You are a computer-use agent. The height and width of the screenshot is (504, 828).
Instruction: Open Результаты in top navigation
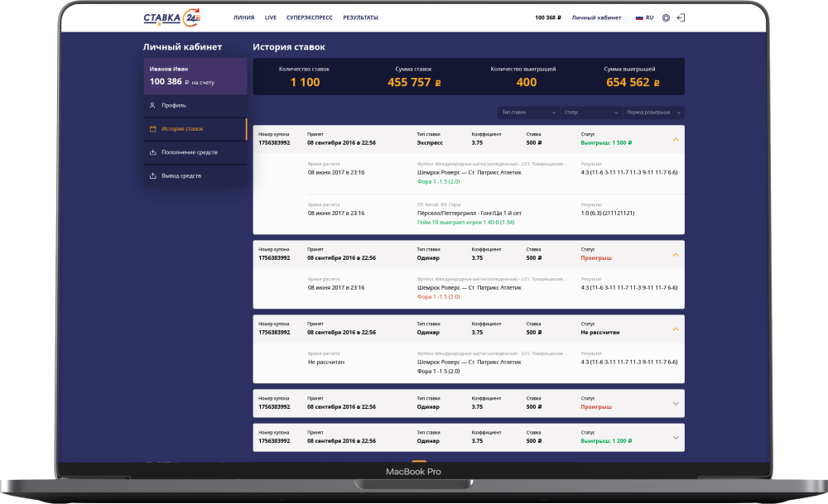(x=360, y=17)
